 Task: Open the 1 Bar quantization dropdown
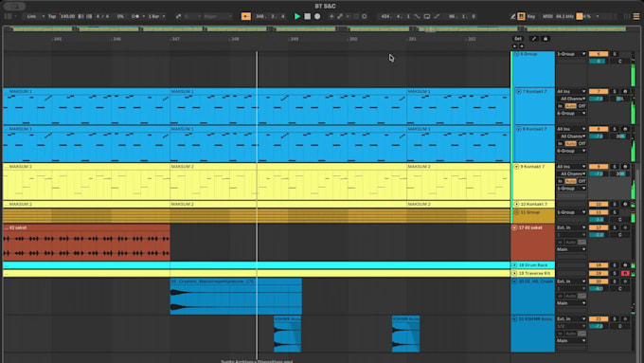click(156, 16)
